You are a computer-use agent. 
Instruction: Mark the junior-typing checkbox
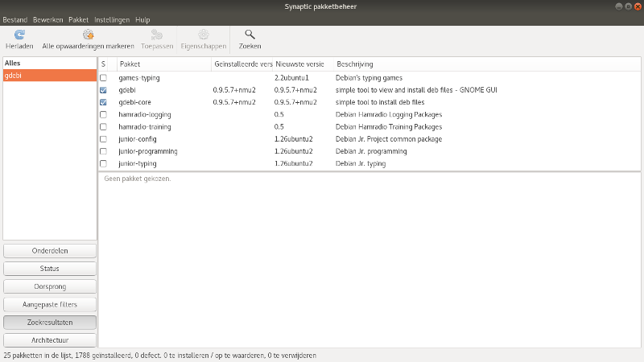point(103,164)
